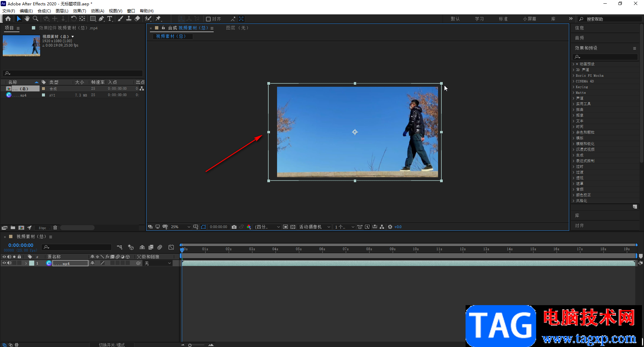The image size is (644, 347).
Task: Open the 合成(C) menu
Action: tap(44, 11)
